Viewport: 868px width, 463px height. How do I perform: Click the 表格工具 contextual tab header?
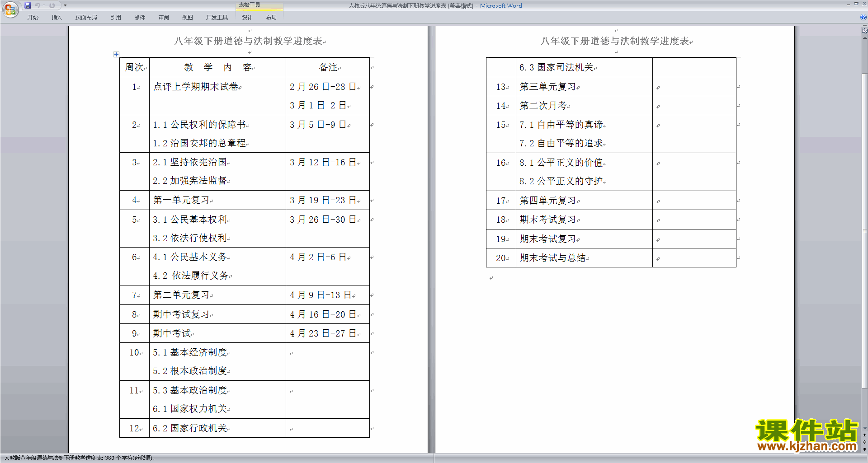[250, 5]
